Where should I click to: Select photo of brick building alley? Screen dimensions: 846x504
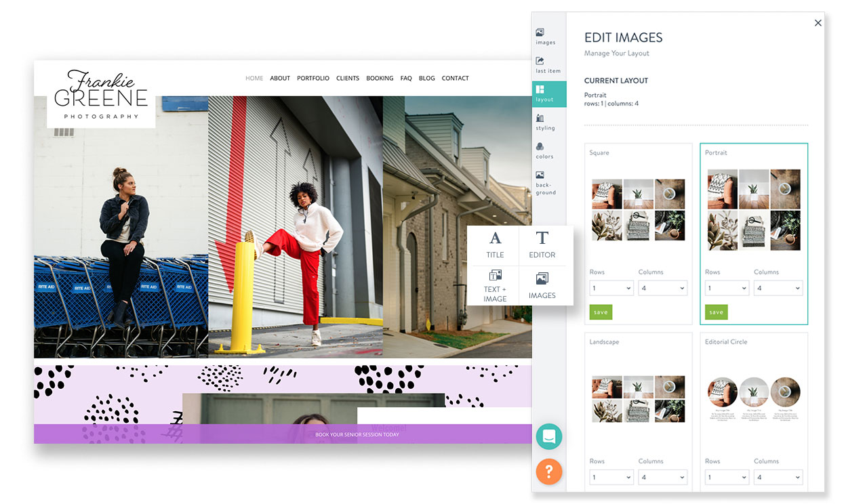coord(458,227)
